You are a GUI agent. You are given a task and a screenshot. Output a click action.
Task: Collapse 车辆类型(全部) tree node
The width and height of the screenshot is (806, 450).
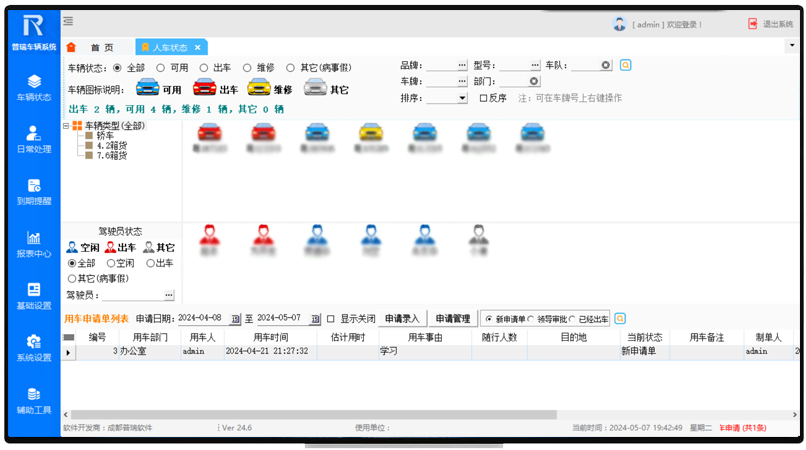pos(66,125)
